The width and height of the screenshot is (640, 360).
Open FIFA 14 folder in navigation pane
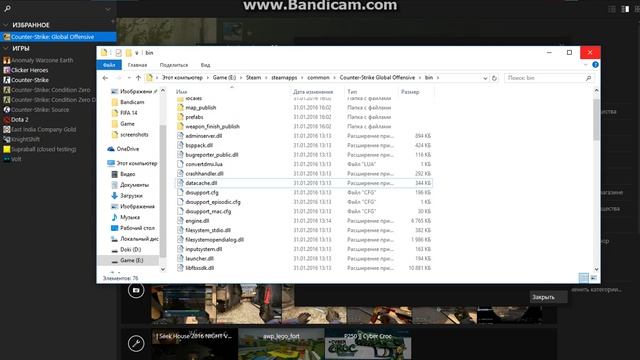(x=128, y=113)
